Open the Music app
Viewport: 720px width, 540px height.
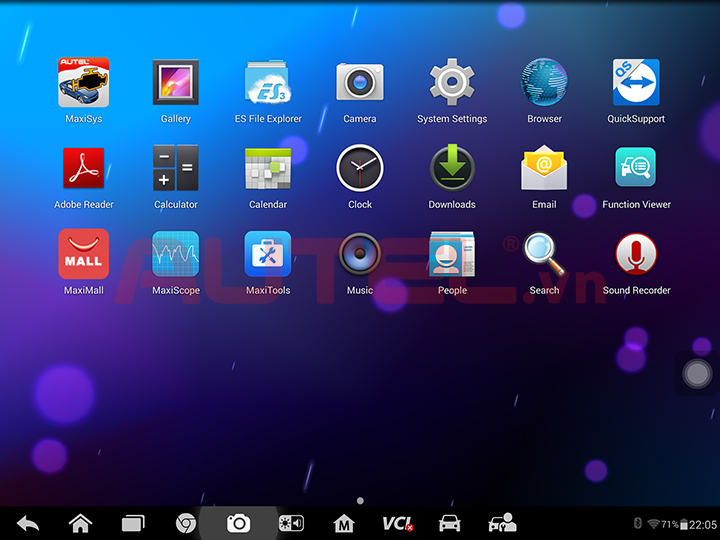point(360,254)
